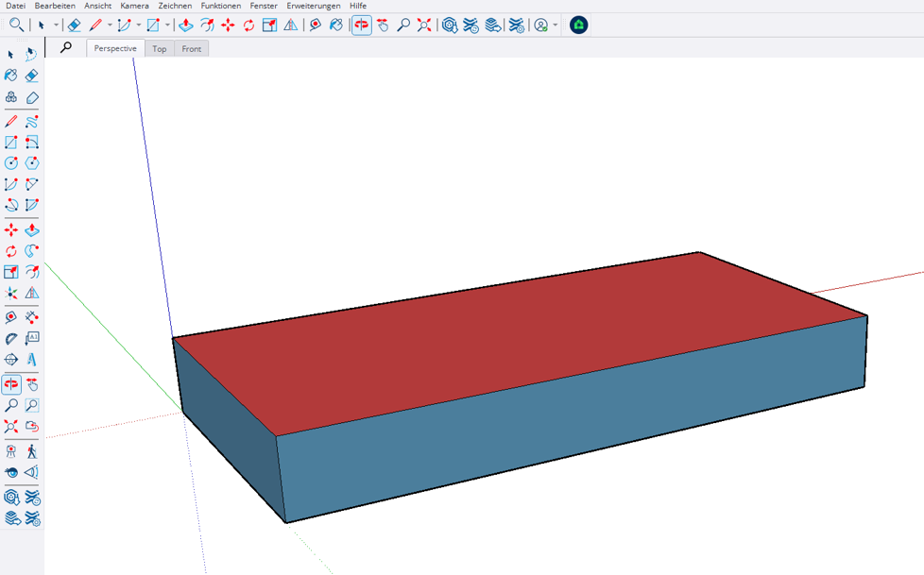Open the Pencil line tool dropdown arrow

coord(110,25)
